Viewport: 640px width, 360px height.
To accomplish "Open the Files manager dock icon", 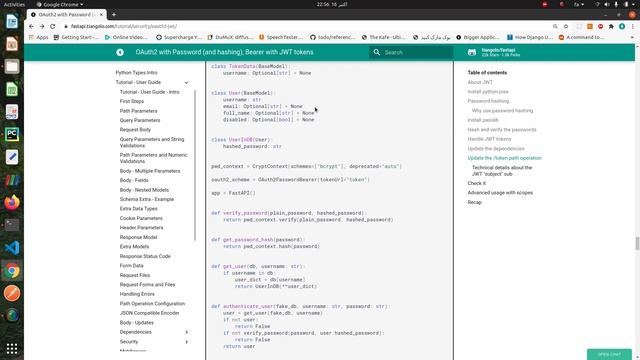I will pos(12,67).
